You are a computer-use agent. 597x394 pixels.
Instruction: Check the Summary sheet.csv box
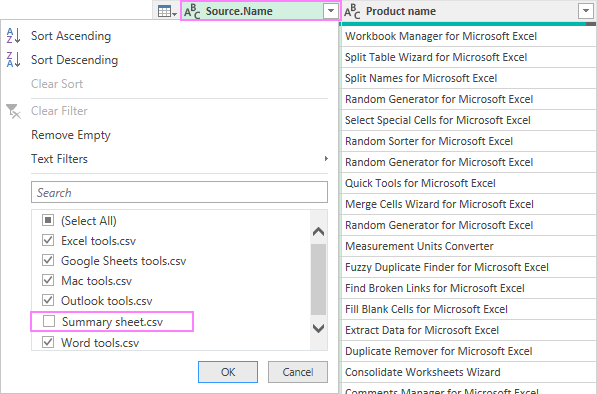(49, 321)
